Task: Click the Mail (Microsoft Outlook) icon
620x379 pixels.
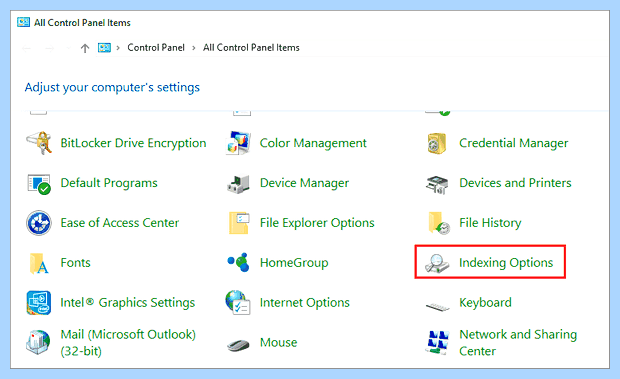Action: click(x=38, y=342)
